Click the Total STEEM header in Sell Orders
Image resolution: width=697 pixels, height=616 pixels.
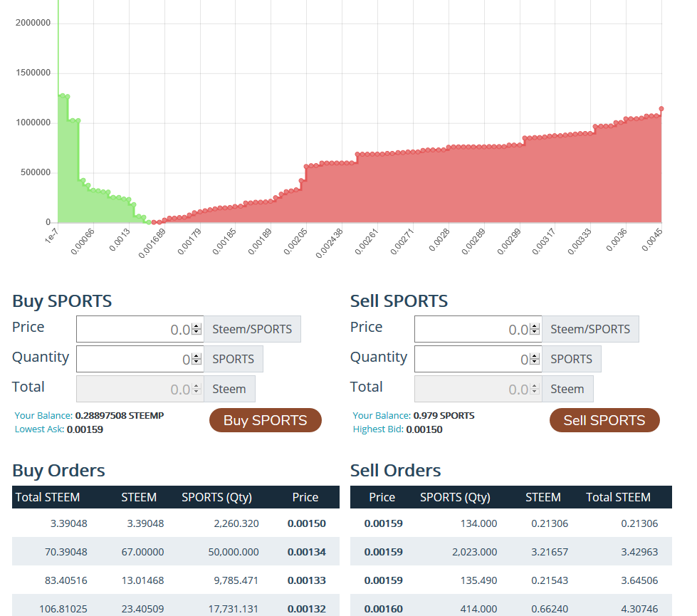[618, 497]
